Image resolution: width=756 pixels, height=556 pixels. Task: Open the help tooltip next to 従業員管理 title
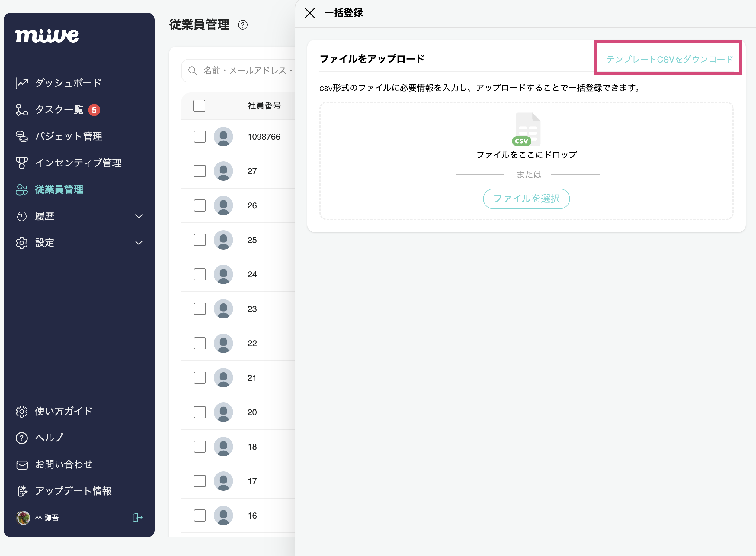[243, 25]
